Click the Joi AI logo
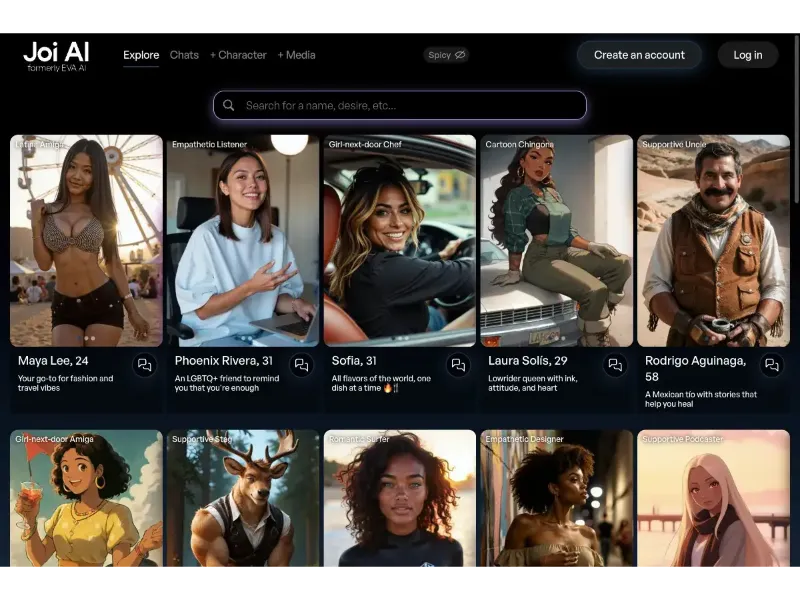Screen dimensions: 800x600 point(56,57)
